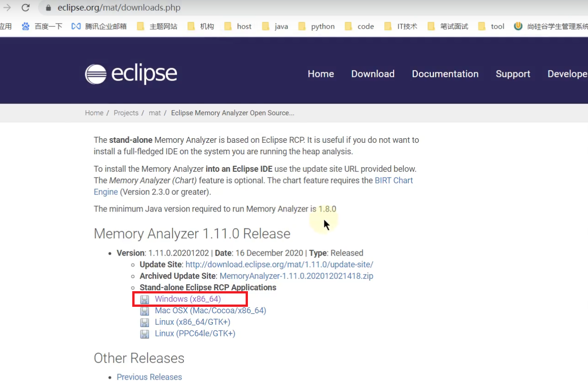Open the host bookmark folder
This screenshot has height=381, width=588.
(x=238, y=26)
